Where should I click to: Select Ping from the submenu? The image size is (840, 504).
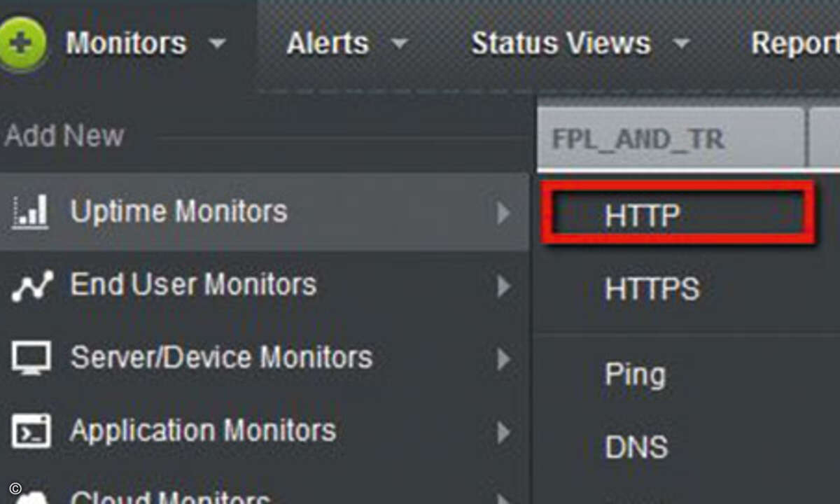[x=635, y=376]
